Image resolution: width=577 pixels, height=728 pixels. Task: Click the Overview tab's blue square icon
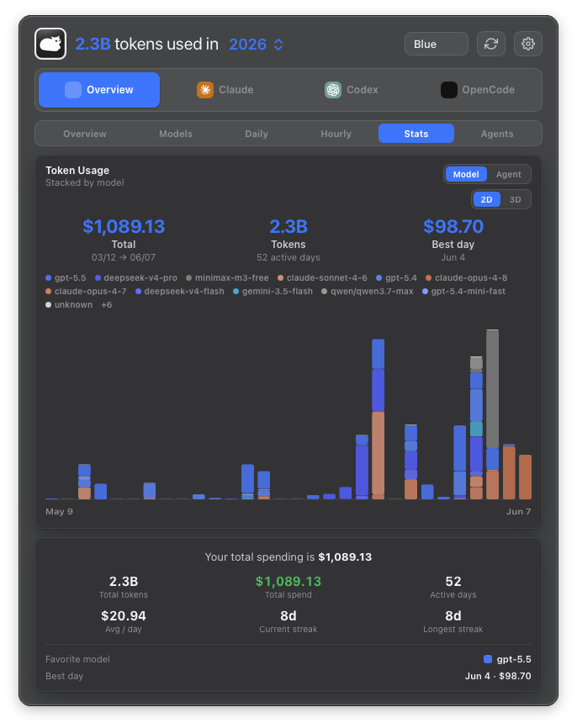point(73,90)
